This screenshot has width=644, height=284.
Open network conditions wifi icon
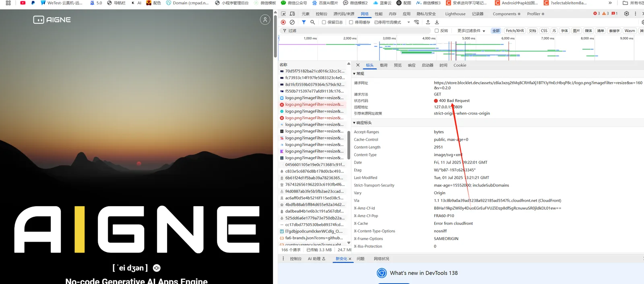pos(417,22)
